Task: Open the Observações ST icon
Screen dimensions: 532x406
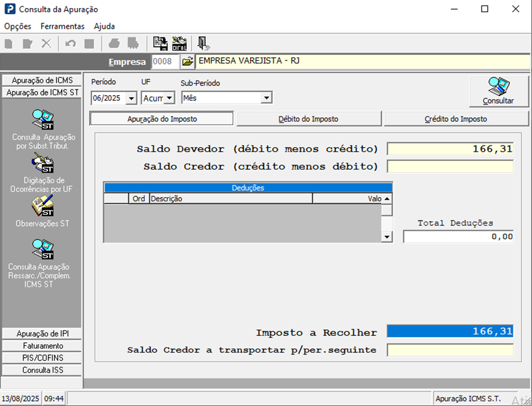Action: tap(42, 206)
